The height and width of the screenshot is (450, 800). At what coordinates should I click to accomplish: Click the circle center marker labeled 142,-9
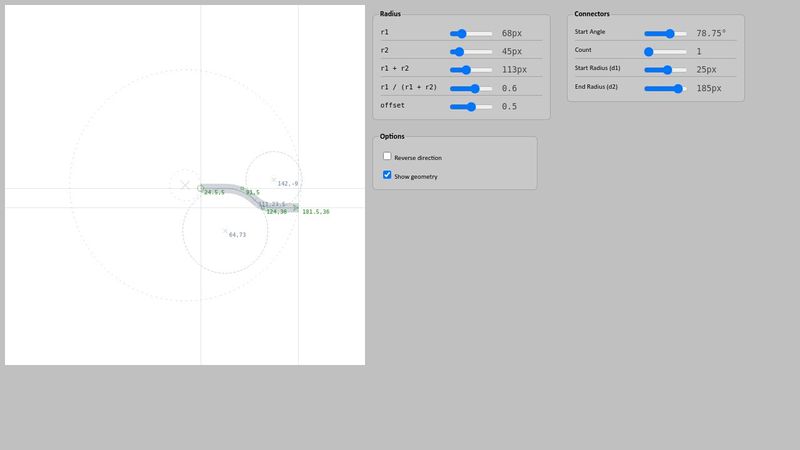273,180
